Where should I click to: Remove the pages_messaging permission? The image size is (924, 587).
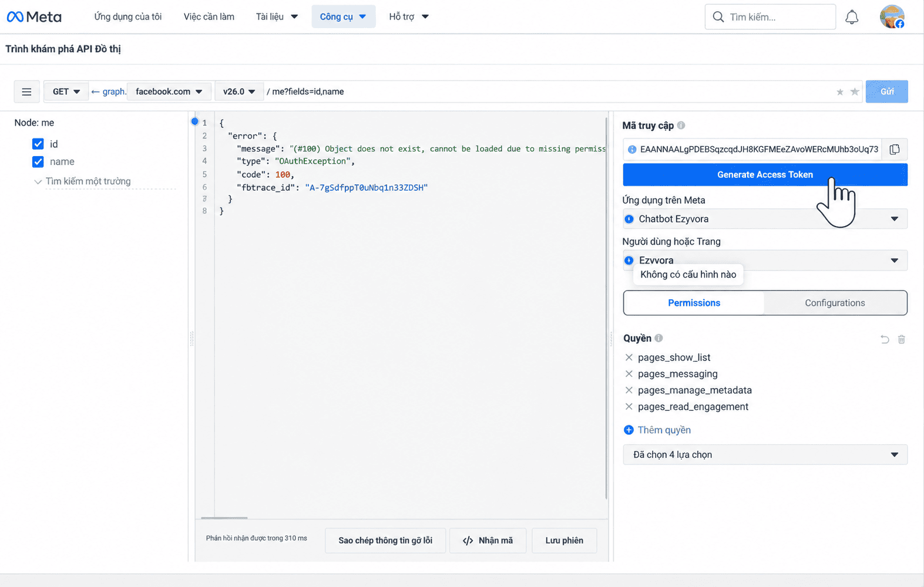click(629, 374)
